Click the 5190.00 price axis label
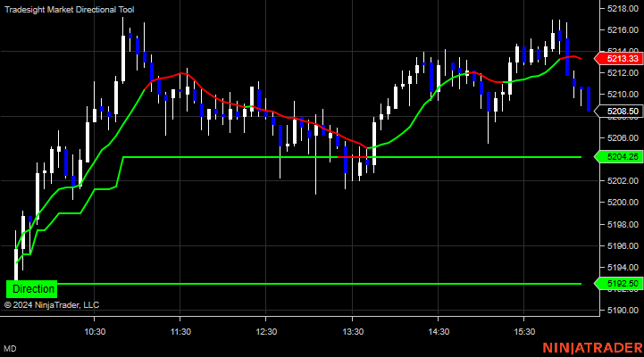 point(623,311)
